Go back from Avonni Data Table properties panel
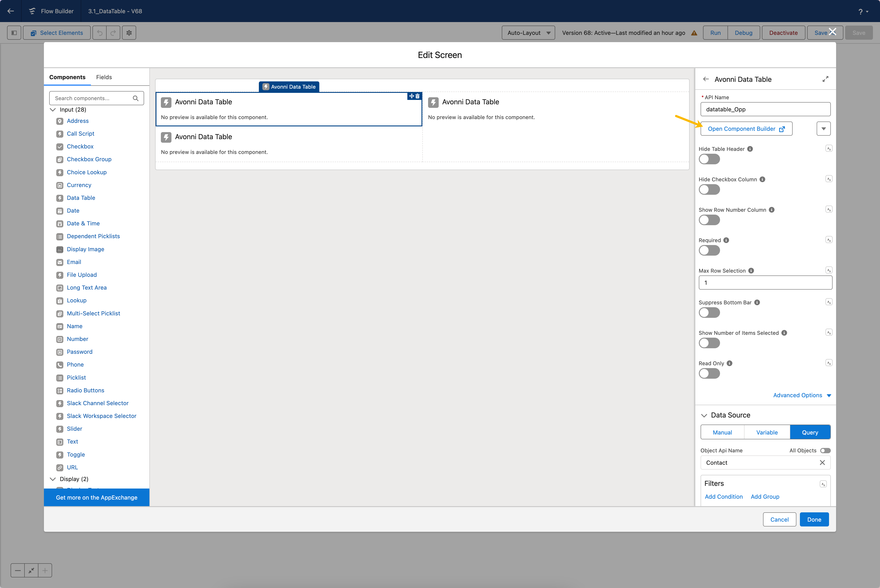 click(x=706, y=79)
